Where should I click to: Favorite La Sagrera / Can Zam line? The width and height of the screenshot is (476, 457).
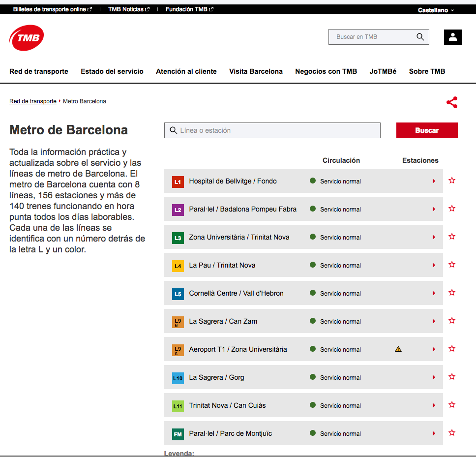click(452, 320)
